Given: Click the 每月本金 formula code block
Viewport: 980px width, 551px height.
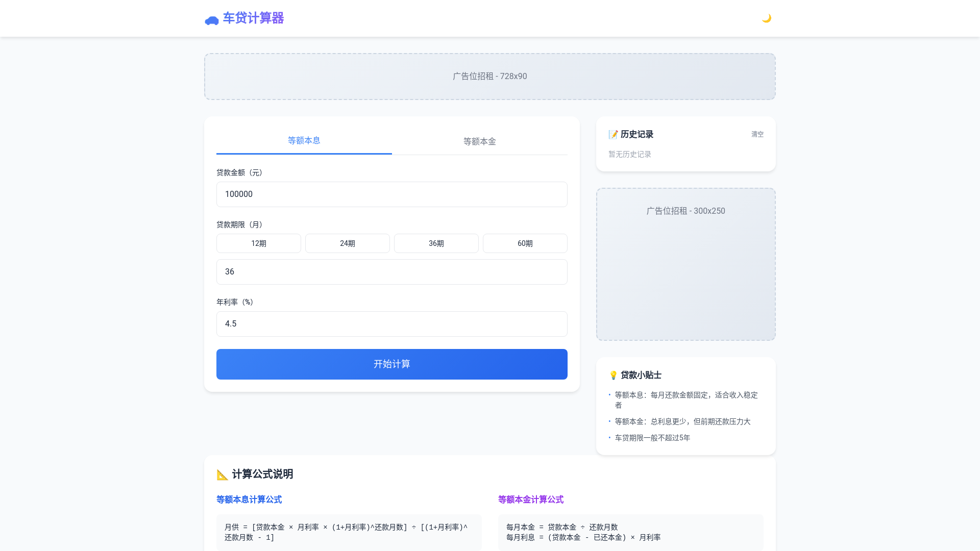Looking at the screenshot, I should click(631, 532).
